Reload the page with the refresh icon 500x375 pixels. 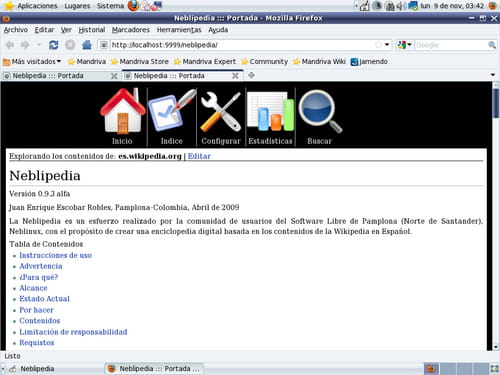click(53, 45)
